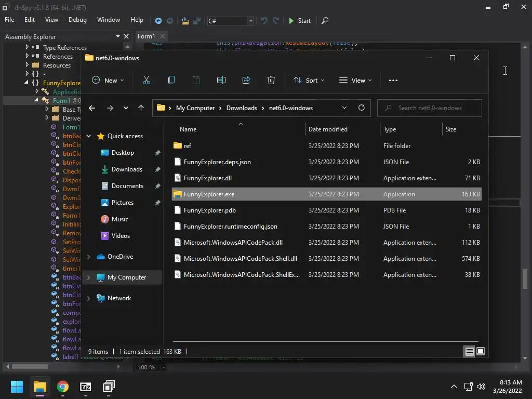Refresh the net6.0-windows folder
The image size is (532, 399).
tap(362, 108)
